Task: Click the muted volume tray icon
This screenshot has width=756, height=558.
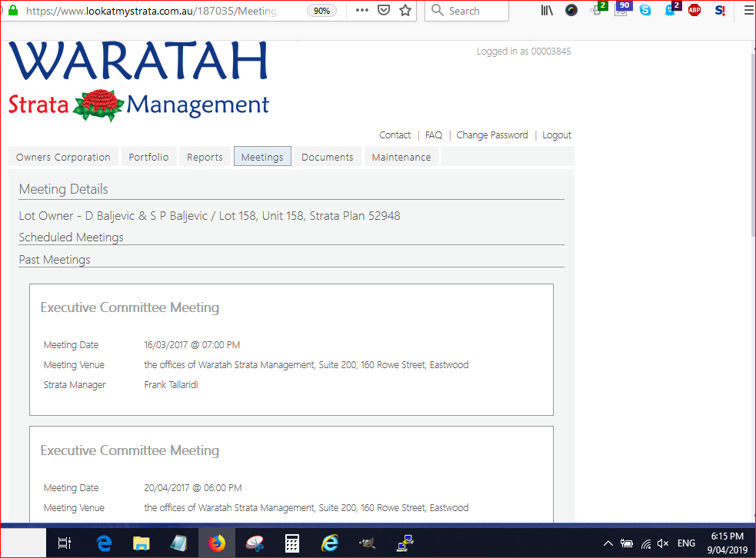Action: pos(663,543)
